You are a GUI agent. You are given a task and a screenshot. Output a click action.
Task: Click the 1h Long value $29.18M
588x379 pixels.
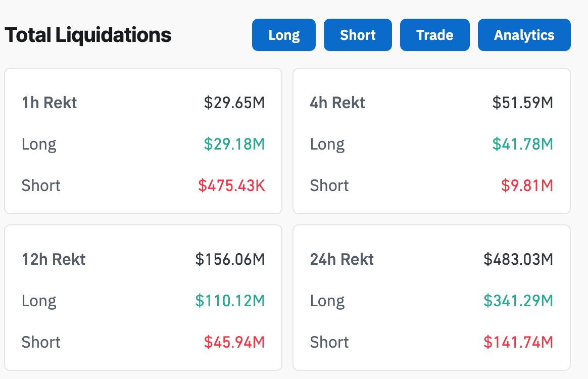point(234,144)
